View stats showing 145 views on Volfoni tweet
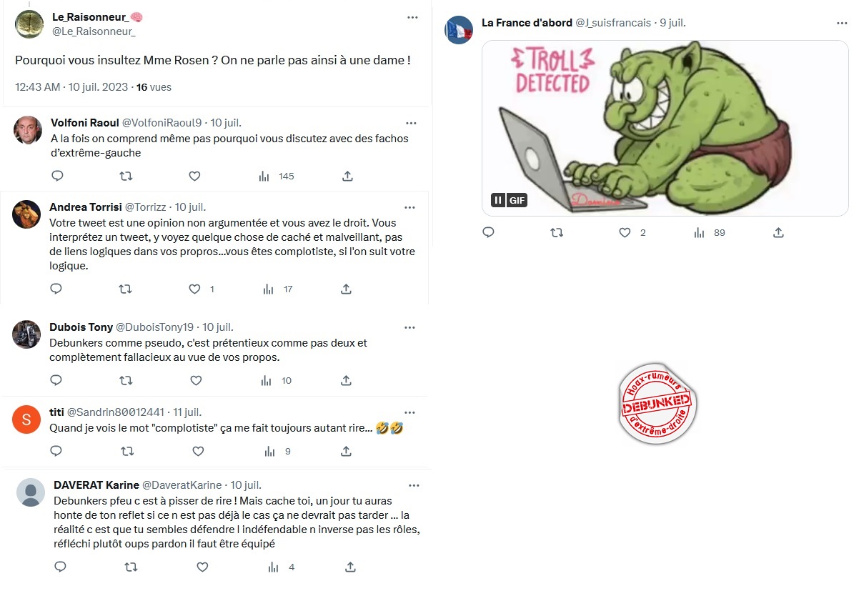The height and width of the screenshot is (616, 859). (x=276, y=176)
